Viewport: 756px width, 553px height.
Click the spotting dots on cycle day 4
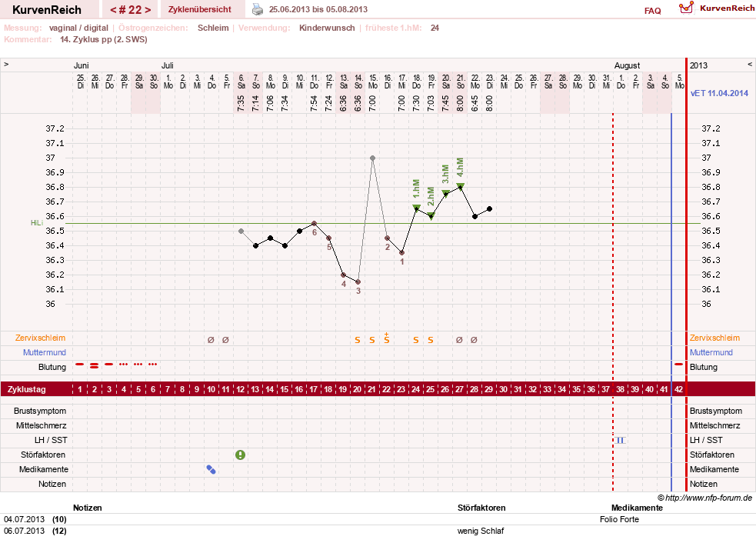tap(123, 364)
